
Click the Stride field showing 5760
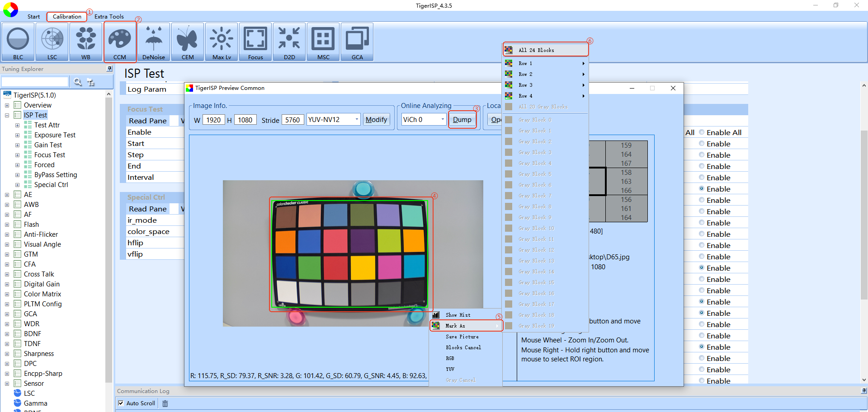pos(292,120)
